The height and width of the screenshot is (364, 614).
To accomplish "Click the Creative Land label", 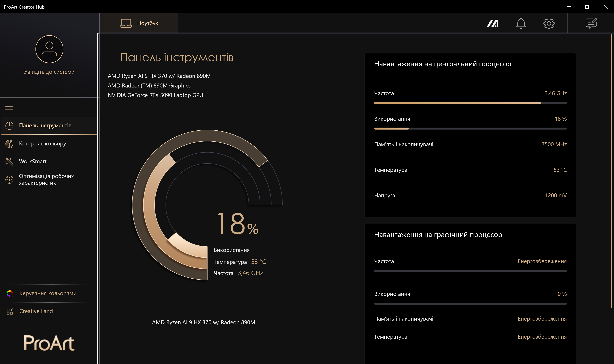I will pyautogui.click(x=36, y=311).
